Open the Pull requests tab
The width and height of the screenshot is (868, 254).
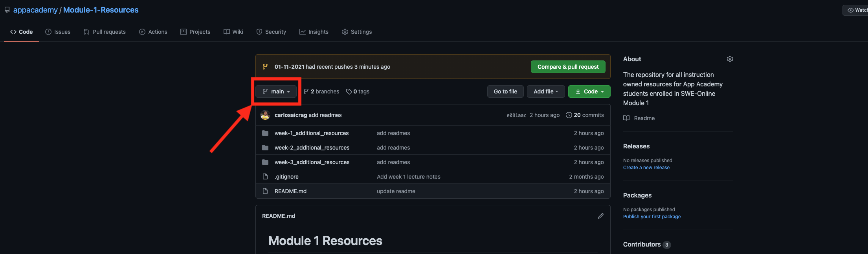pyautogui.click(x=105, y=32)
